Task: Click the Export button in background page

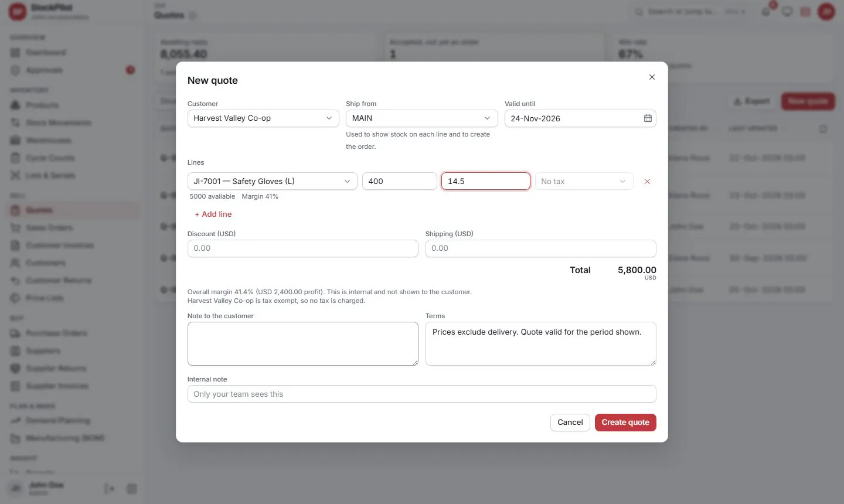Action: [x=751, y=101]
